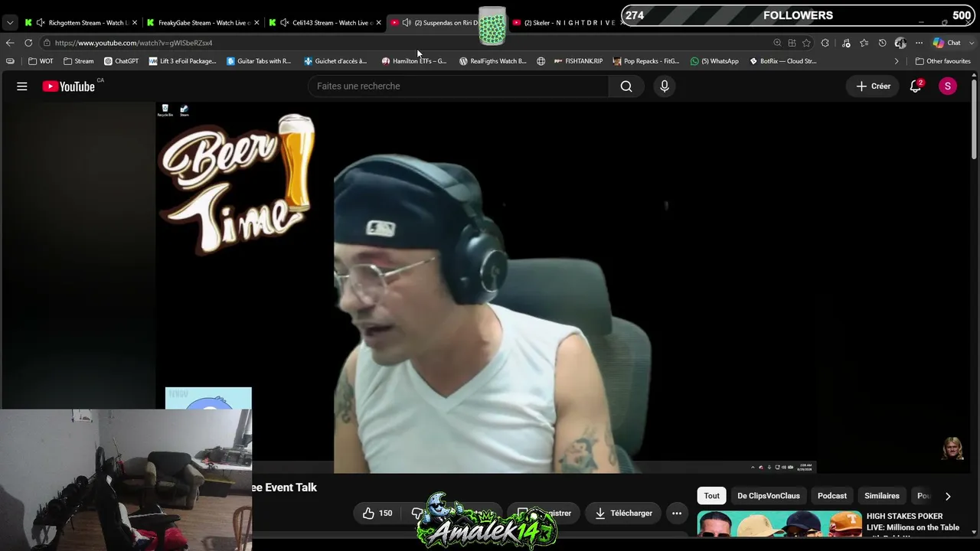Screen dimensions: 980x551
Task: Add this page to favourites with the star
Action: (806, 43)
